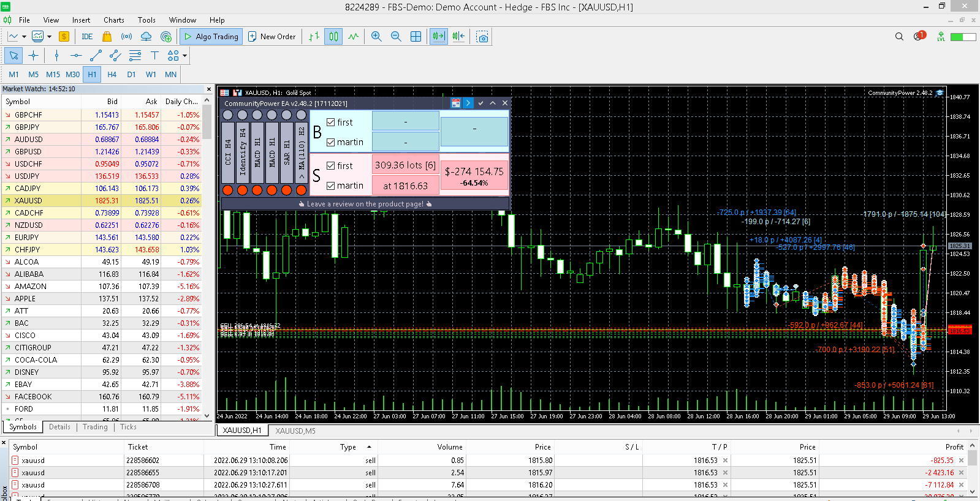Image resolution: width=980 pixels, height=501 pixels.
Task: Switch chart to bar chart style
Action: pyautogui.click(x=314, y=37)
